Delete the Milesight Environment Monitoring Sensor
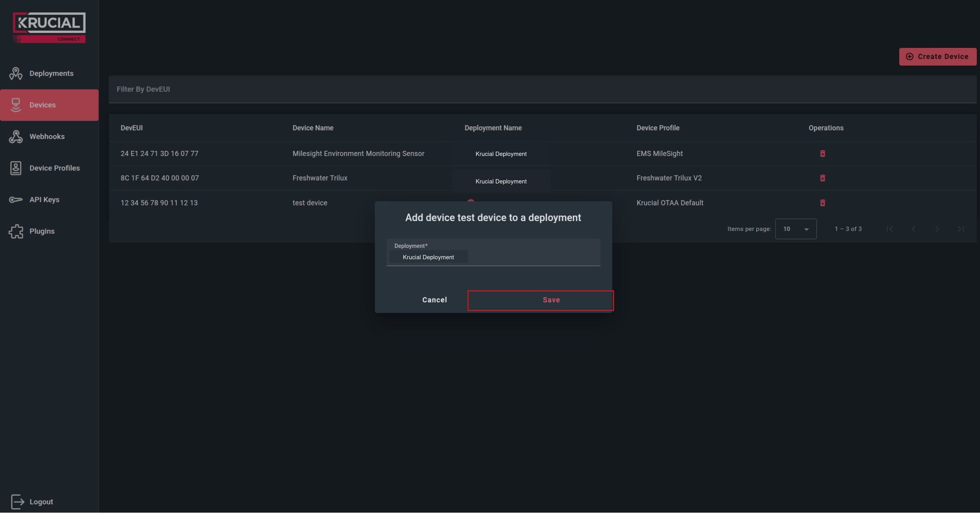 point(823,153)
